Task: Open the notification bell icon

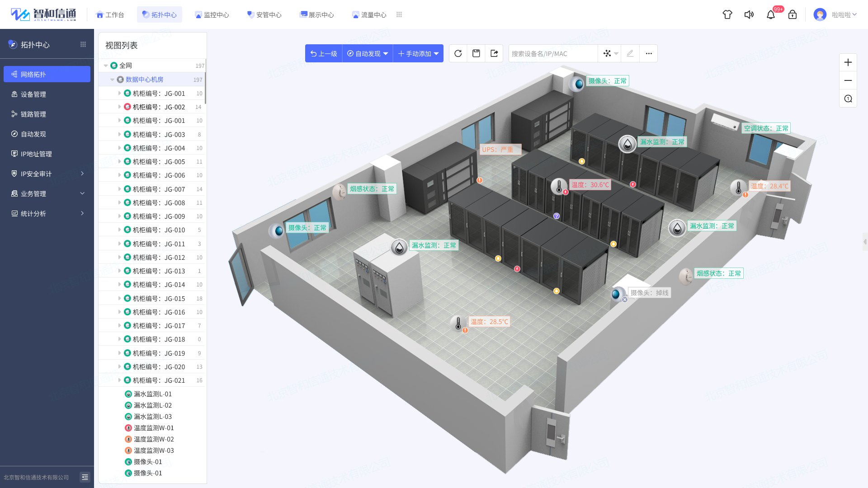Action: click(x=771, y=14)
